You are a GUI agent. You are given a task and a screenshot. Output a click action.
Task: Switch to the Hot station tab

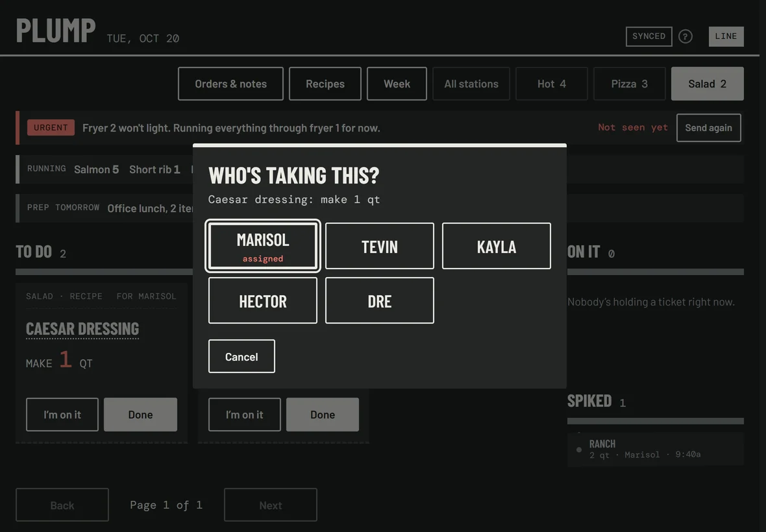click(x=552, y=84)
